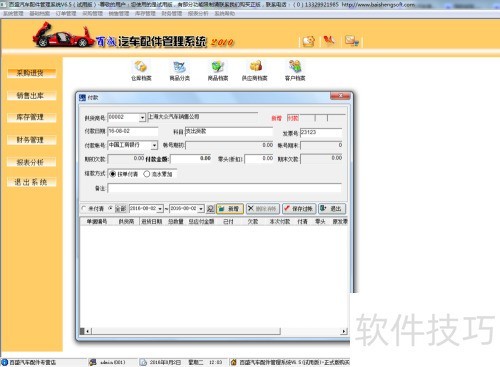
Task: Open the 基础档案 menu
Action: pyautogui.click(x=39, y=13)
